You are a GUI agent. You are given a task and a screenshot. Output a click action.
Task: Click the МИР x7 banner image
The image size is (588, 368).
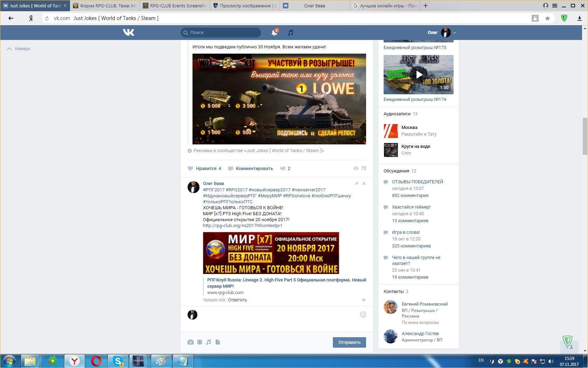271,253
